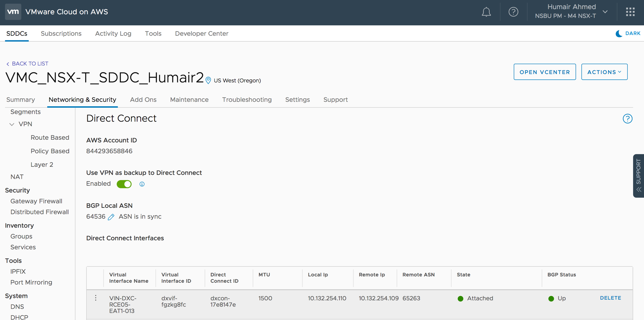Collapse the VPN tree section
Viewport: 644px width, 320px height.
pos(12,125)
